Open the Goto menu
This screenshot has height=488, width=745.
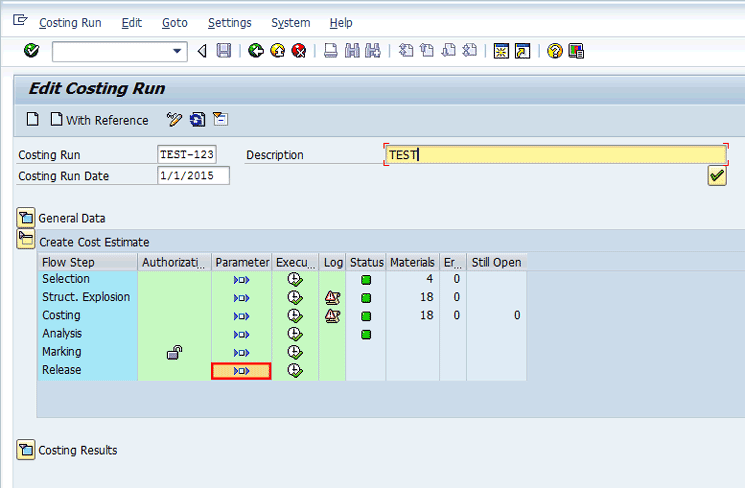(x=175, y=23)
